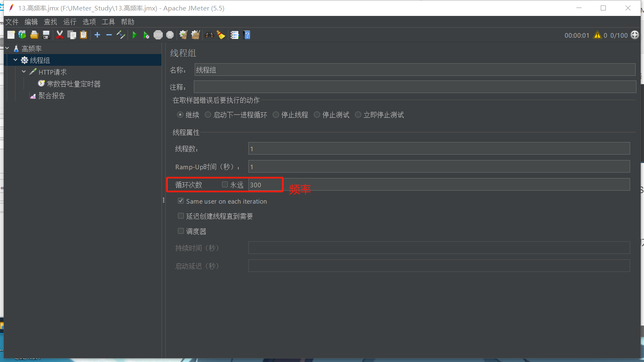The width and height of the screenshot is (644, 362).
Task: Click the 线程数 input field
Action: click(x=439, y=148)
